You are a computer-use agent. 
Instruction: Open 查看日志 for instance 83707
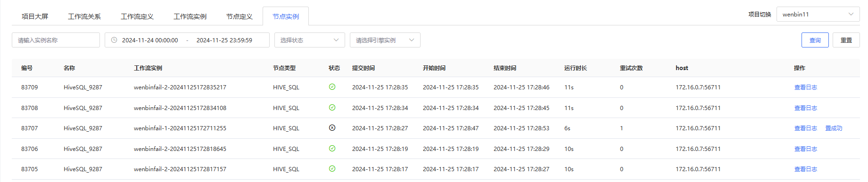806,128
